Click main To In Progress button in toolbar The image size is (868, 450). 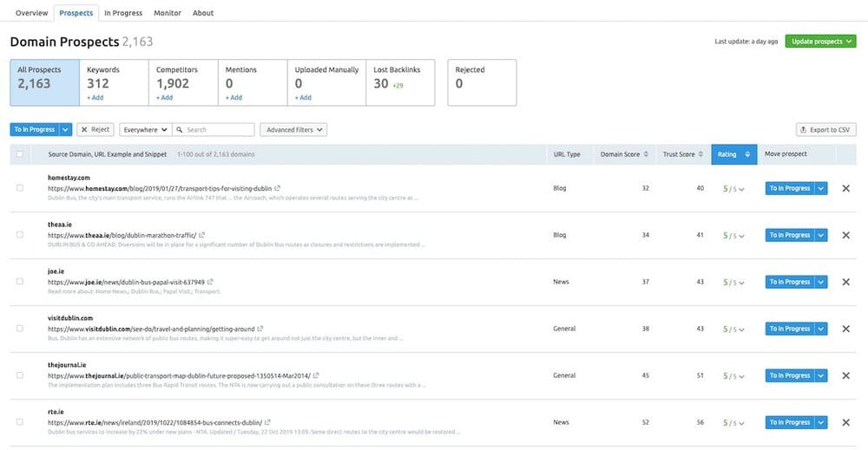pos(35,129)
